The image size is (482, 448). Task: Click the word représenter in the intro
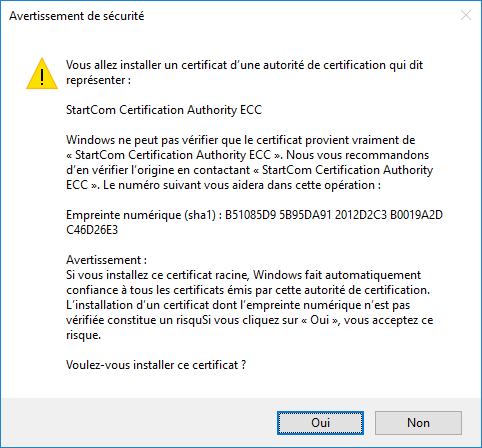pyautogui.click(x=95, y=80)
